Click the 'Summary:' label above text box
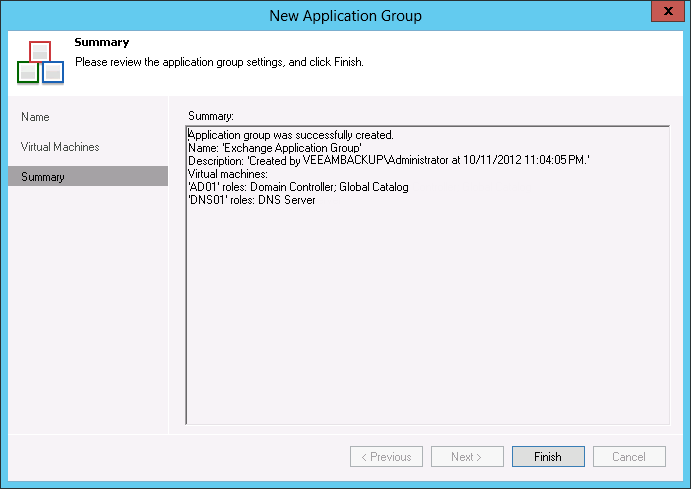The width and height of the screenshot is (691, 489). coord(211,116)
